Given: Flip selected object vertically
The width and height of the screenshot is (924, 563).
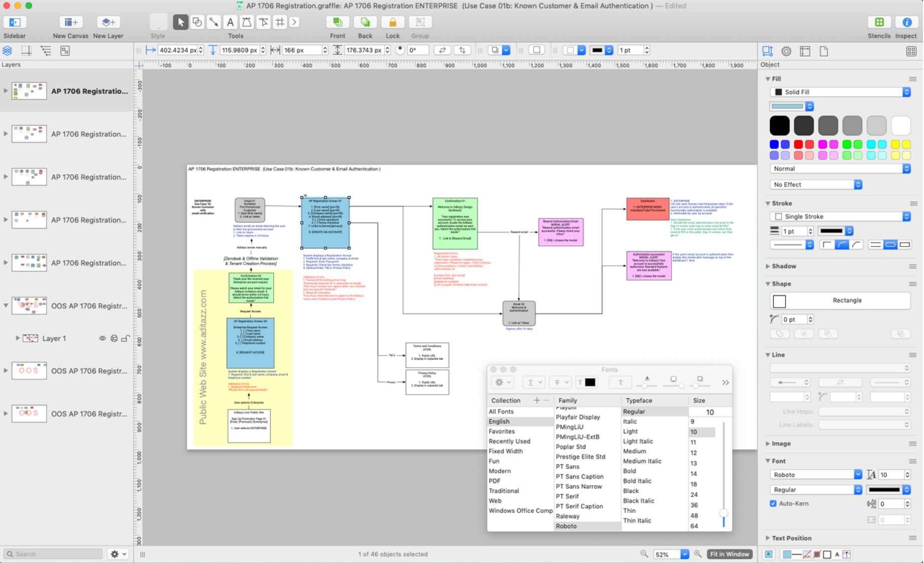Looking at the screenshot, I should pyautogui.click(x=462, y=50).
